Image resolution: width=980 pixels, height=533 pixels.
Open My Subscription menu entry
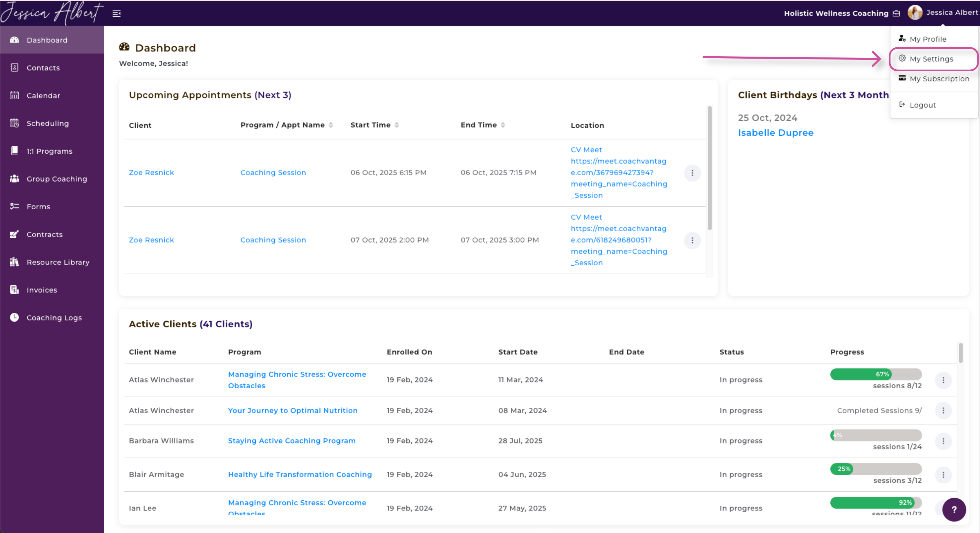(939, 79)
